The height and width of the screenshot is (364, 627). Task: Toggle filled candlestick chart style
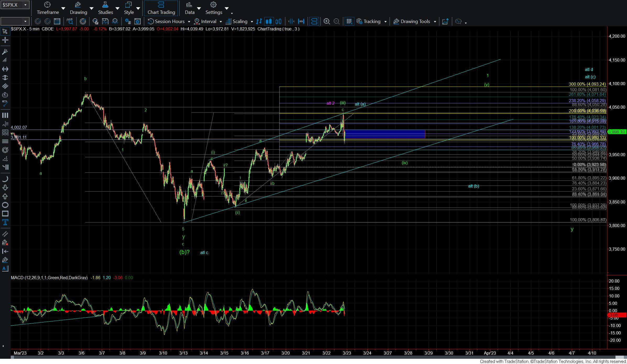coord(269,21)
